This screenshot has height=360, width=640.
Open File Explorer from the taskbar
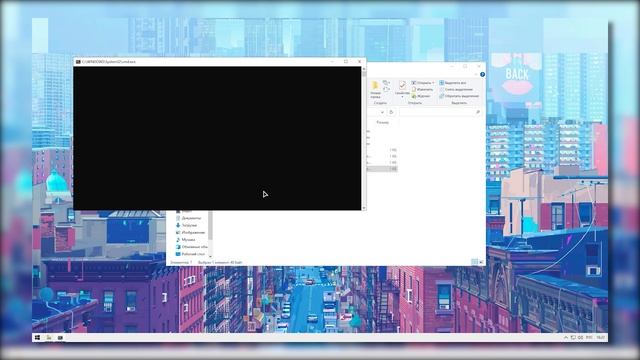pos(49,338)
